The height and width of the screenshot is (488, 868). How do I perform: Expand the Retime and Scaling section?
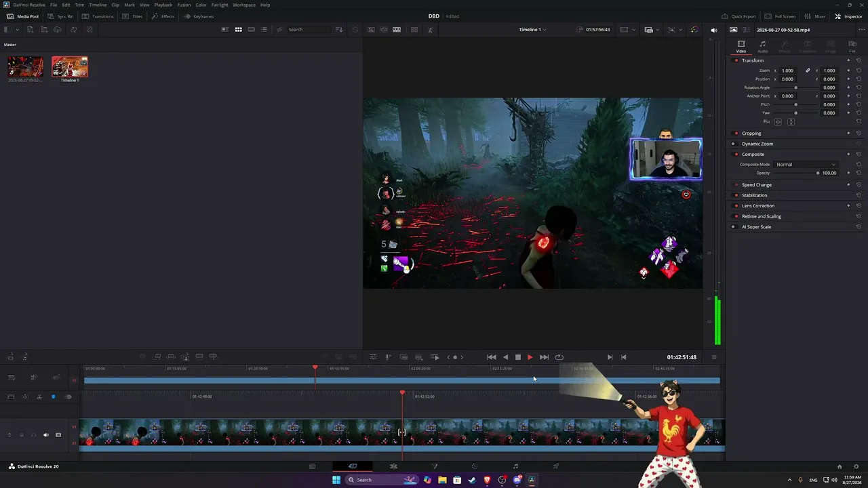click(762, 217)
